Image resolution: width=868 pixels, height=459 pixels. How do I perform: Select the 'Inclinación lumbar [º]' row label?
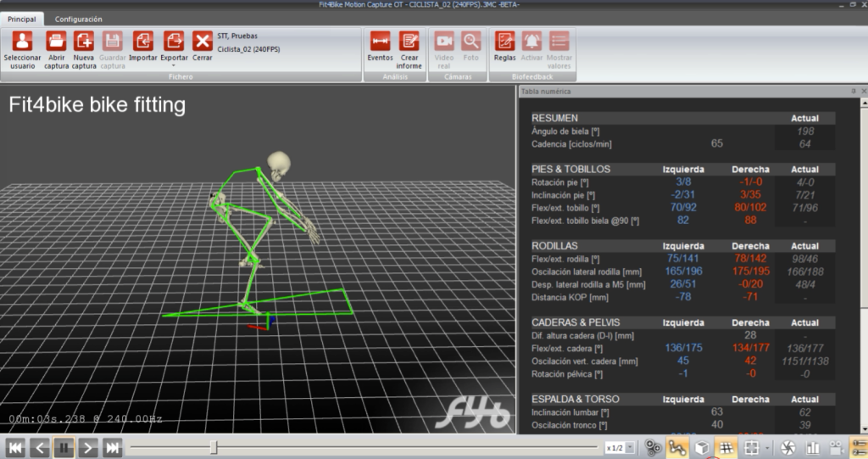[570, 412]
